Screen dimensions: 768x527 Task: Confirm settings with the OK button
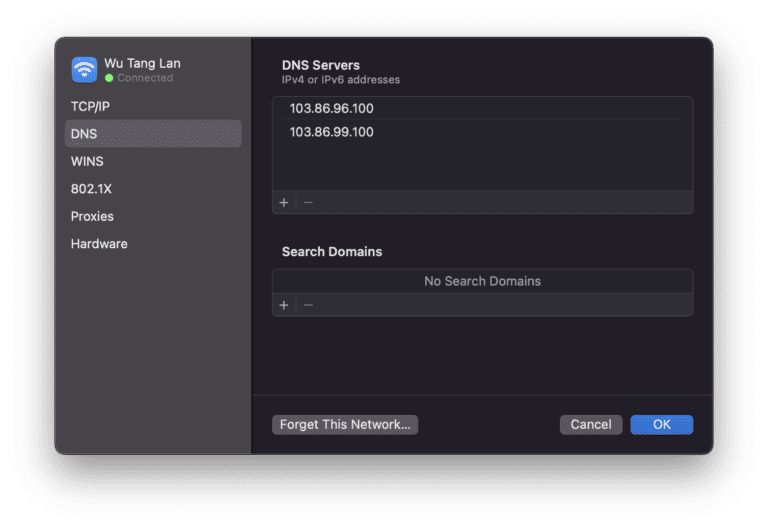[x=661, y=424]
